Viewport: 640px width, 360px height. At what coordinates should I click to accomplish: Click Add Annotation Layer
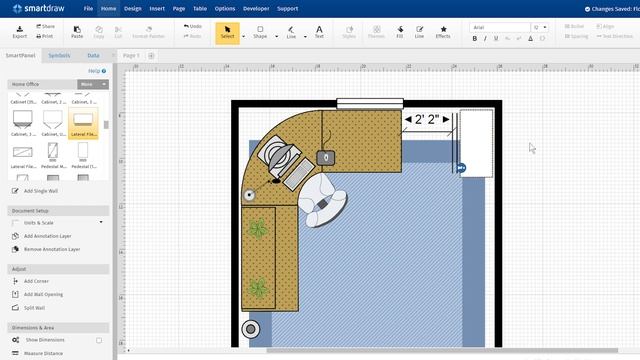42,236
